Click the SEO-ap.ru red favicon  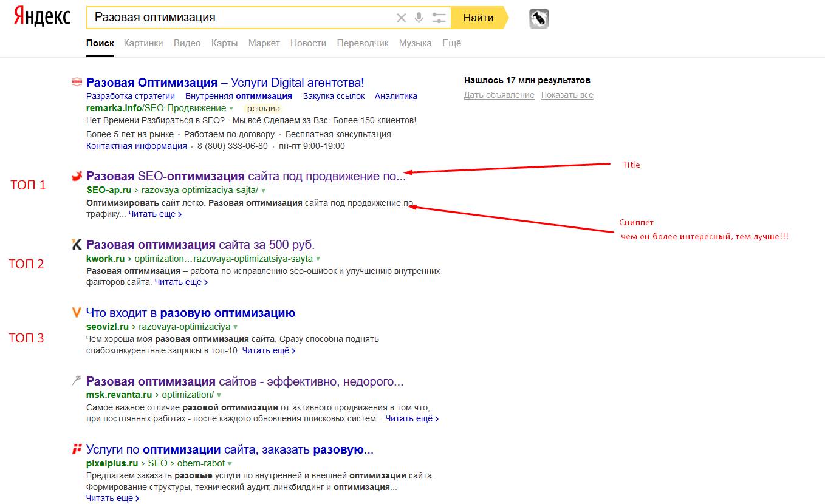point(77,176)
